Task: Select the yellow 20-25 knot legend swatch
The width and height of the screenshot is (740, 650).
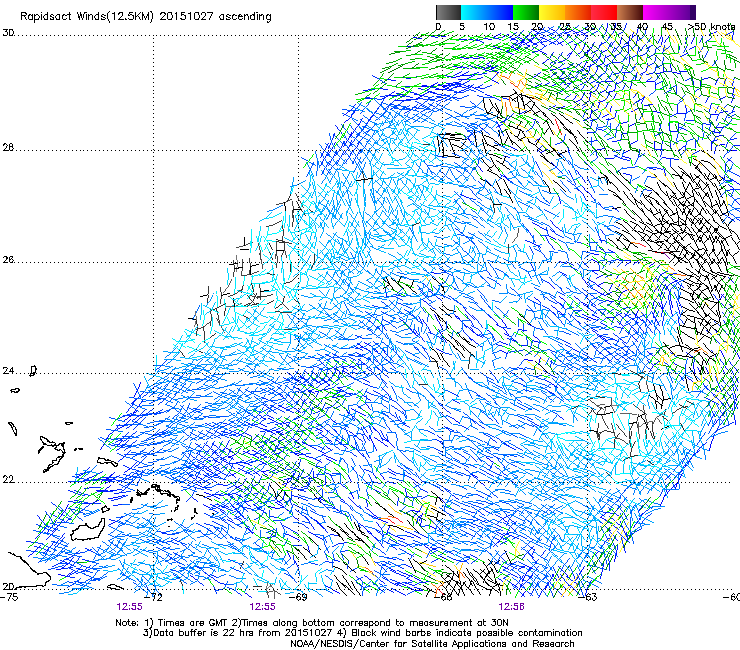Action: click(552, 12)
